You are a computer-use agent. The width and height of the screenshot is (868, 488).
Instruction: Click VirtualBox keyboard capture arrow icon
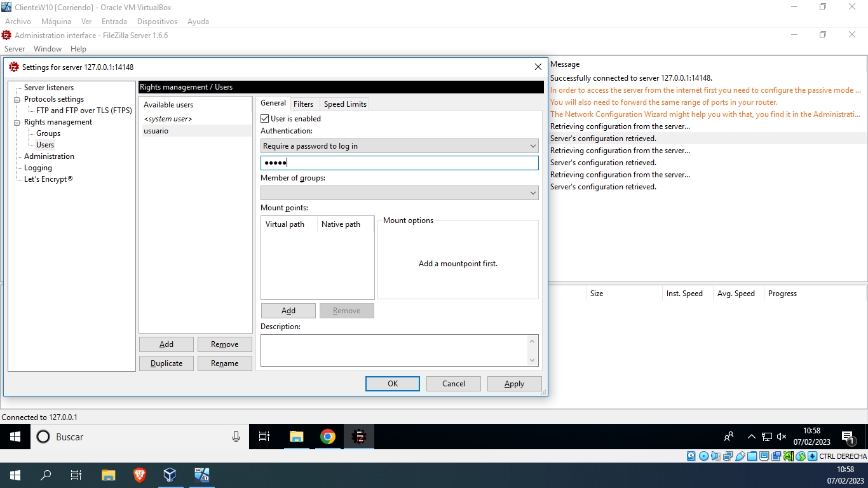click(x=812, y=456)
